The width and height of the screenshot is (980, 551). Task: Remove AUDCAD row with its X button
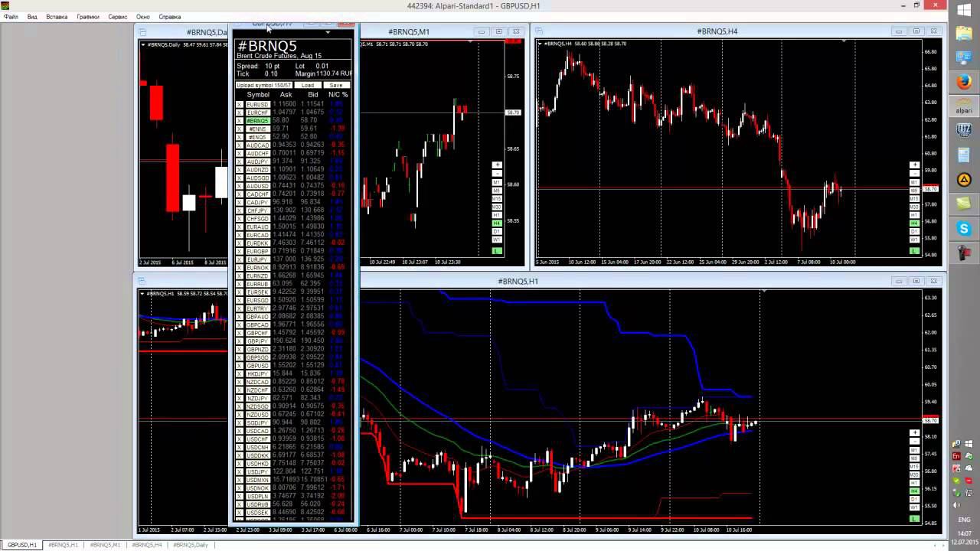[239, 145]
